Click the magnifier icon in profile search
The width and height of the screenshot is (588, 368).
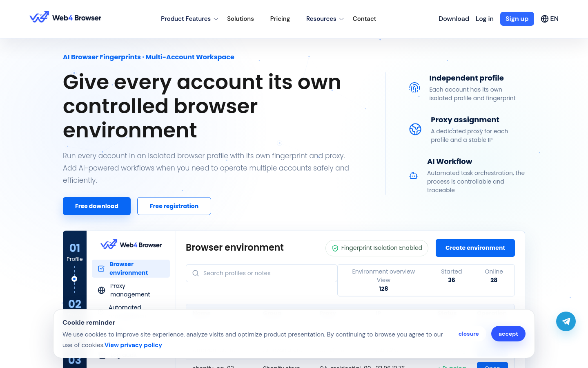[196, 273]
